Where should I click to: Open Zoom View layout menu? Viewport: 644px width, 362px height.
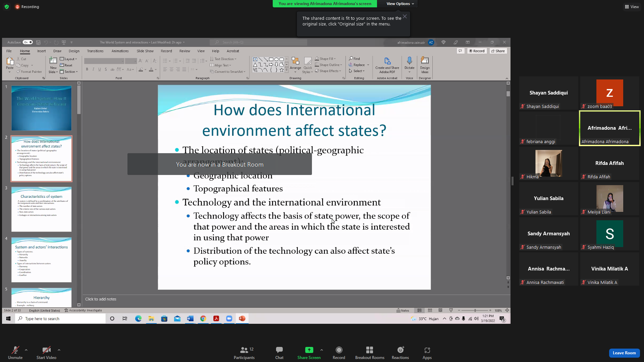(632, 7)
